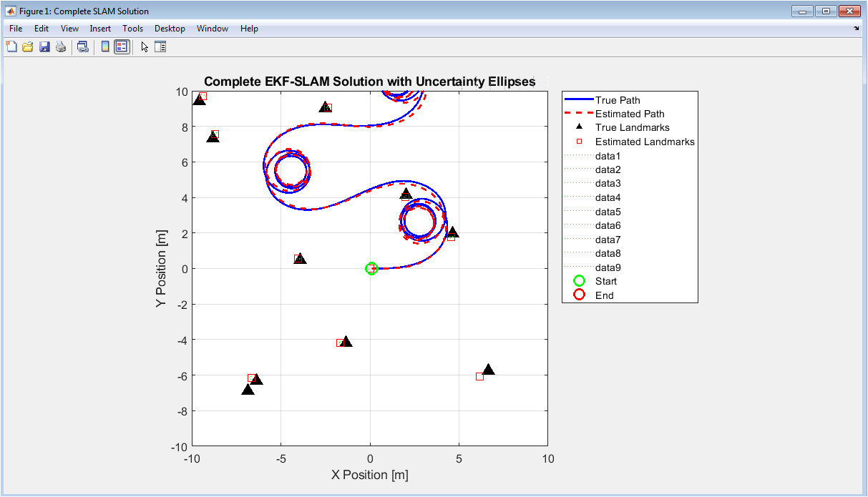Toggle the Insert Colorbar button
This screenshot has height=497, width=868.
[105, 47]
